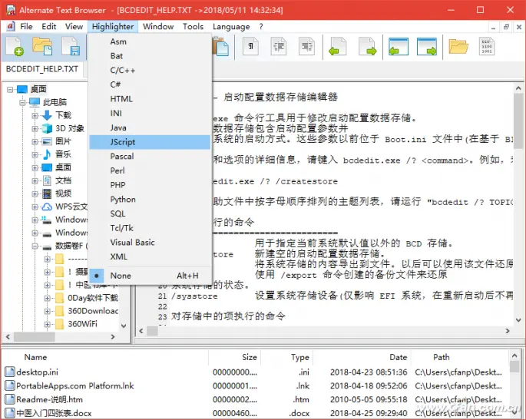Toggle the paragraph marks toolbar icon
The width and height of the screenshot is (526, 420).
pos(250,46)
